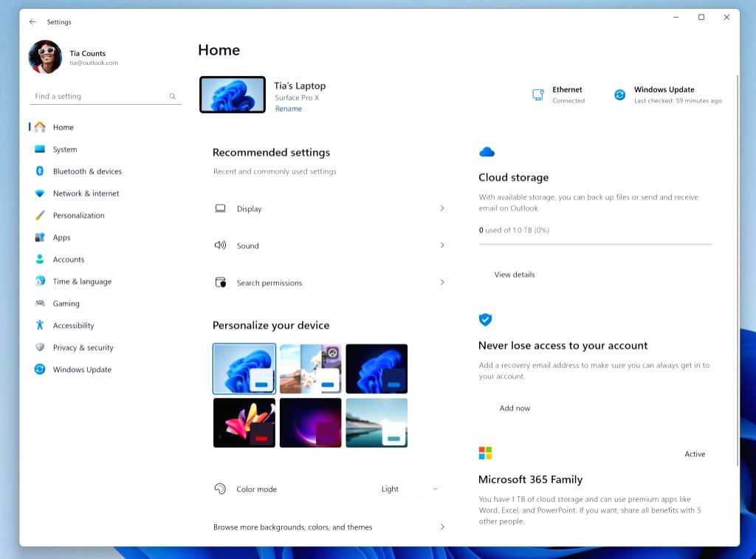Click the blue account shield check icon
This screenshot has width=756, height=559.
click(x=486, y=319)
